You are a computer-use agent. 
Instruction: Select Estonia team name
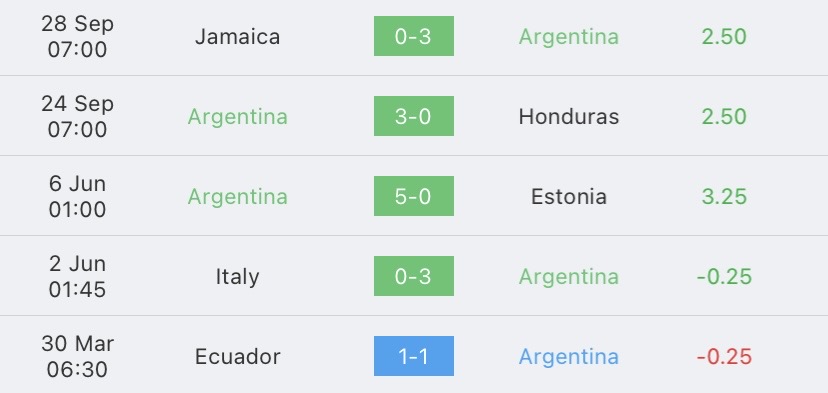(x=569, y=196)
